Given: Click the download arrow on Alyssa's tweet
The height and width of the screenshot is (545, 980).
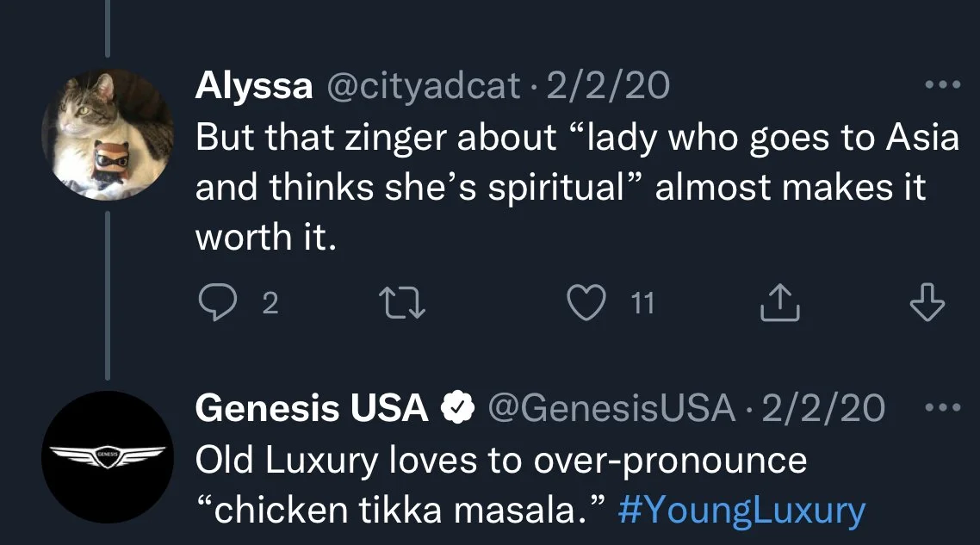Looking at the screenshot, I should click(x=927, y=303).
